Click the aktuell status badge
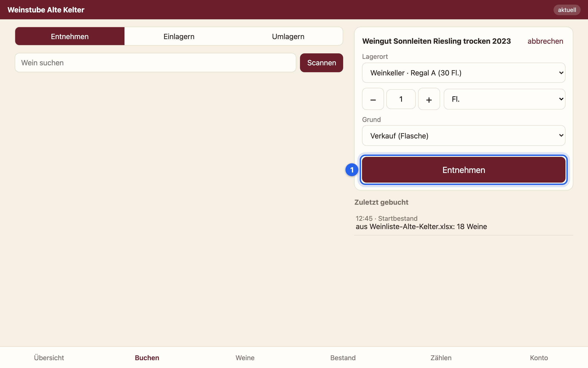 pyautogui.click(x=567, y=10)
